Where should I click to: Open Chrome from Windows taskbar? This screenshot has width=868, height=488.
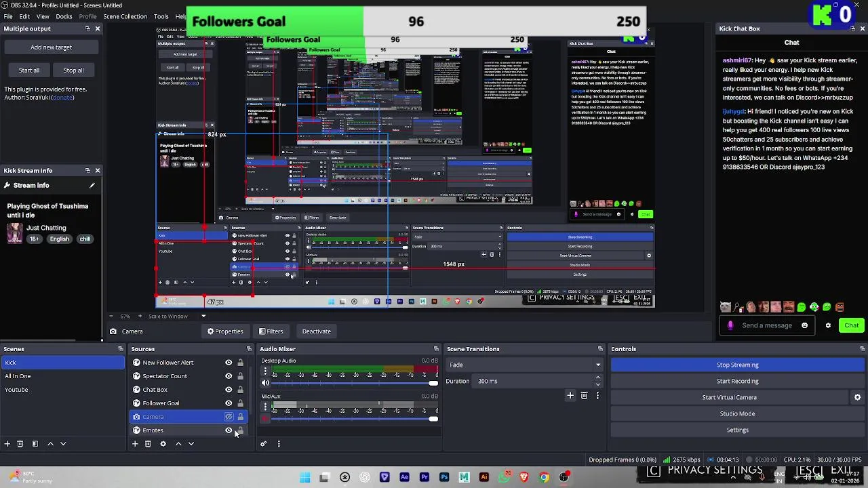(544, 477)
